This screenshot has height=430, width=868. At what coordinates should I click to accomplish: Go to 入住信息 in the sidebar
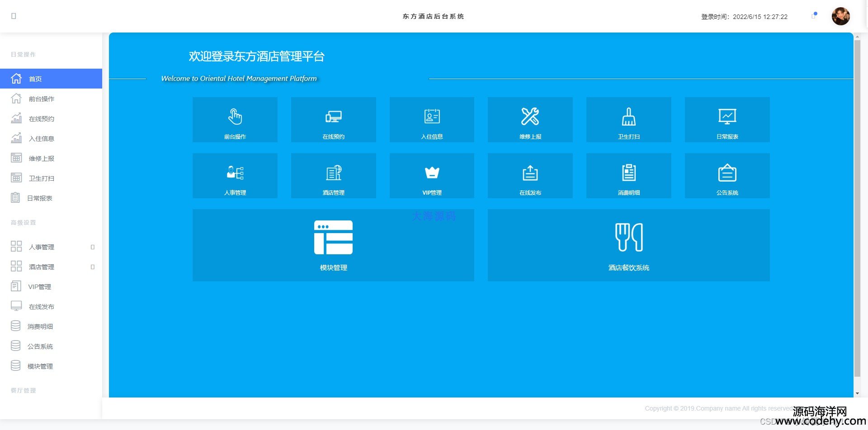(41, 139)
